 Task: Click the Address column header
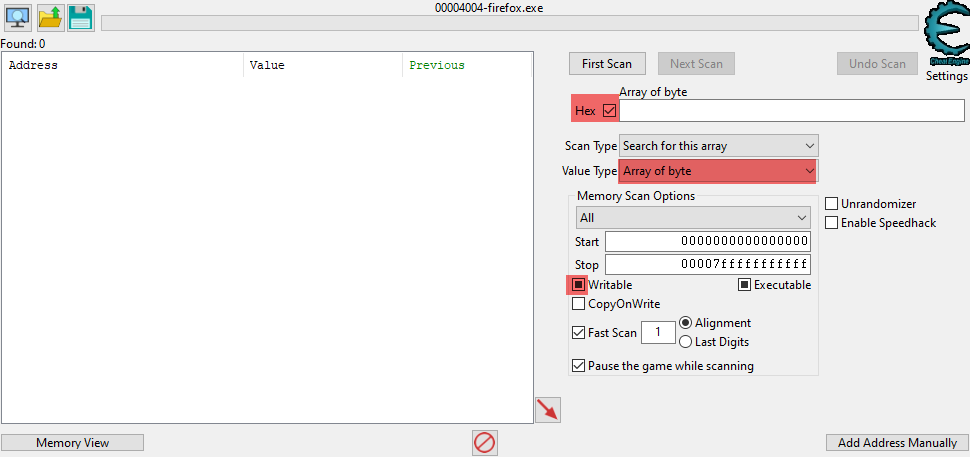pyautogui.click(x=122, y=65)
